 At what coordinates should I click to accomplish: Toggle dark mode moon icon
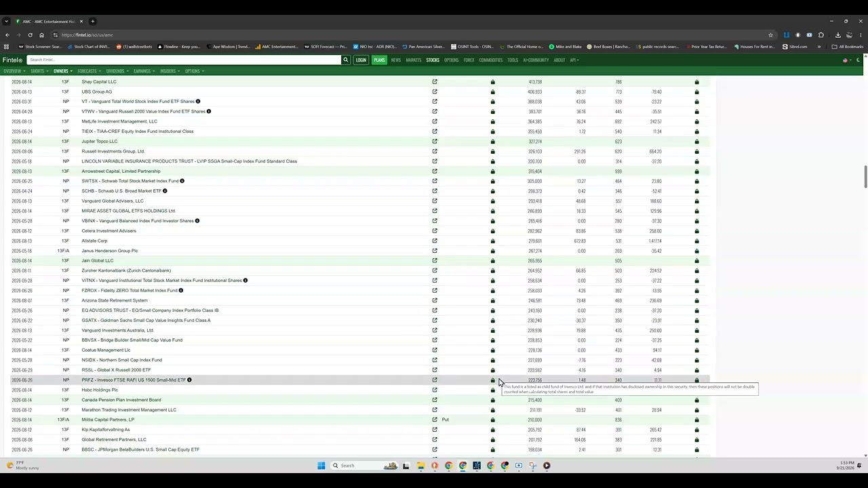[x=858, y=60]
